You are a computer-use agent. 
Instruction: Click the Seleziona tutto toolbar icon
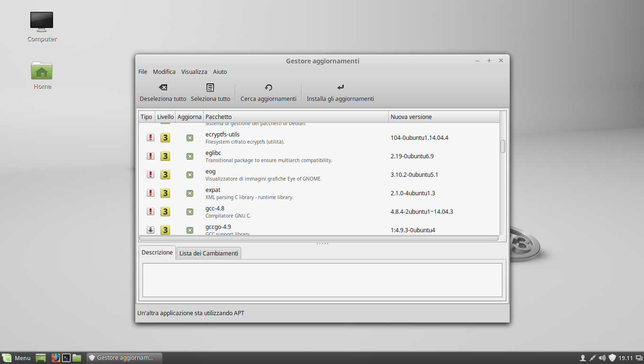[x=210, y=88]
